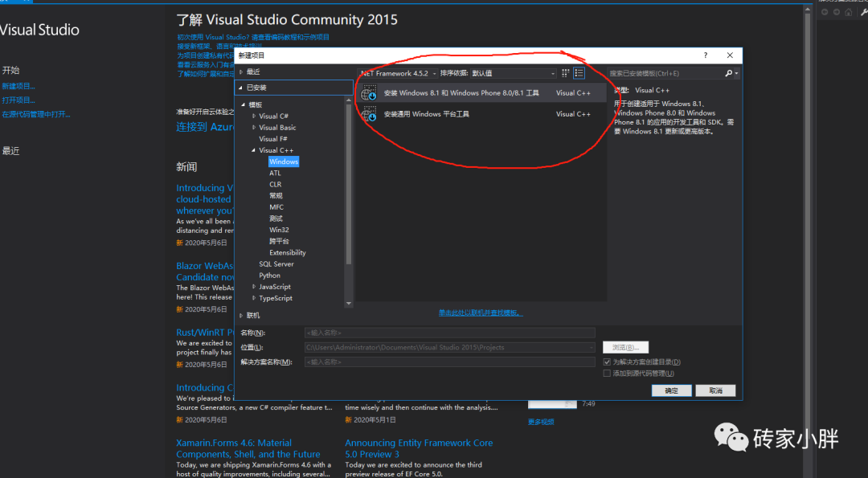This screenshot has width=868, height=478.
Task: Click 浏览(B)... button
Action: click(x=625, y=347)
